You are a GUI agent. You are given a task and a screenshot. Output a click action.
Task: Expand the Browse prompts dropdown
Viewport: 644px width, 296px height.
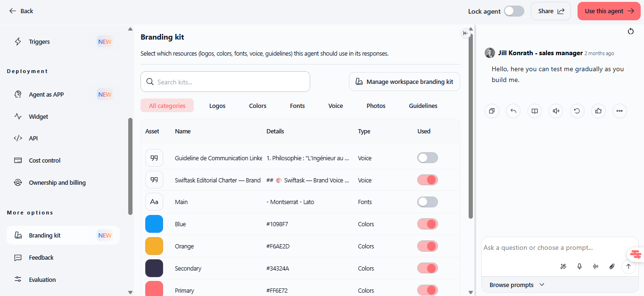pos(517,285)
